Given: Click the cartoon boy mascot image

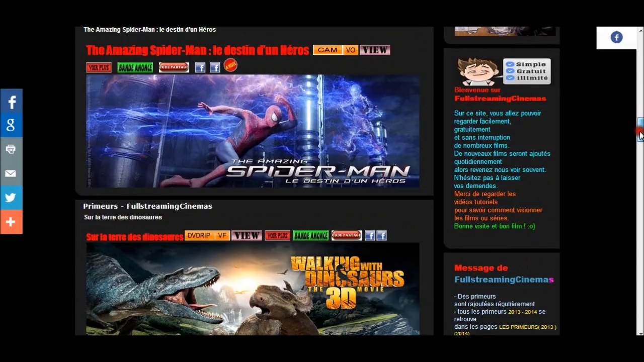Looking at the screenshot, I should pyautogui.click(x=478, y=71).
